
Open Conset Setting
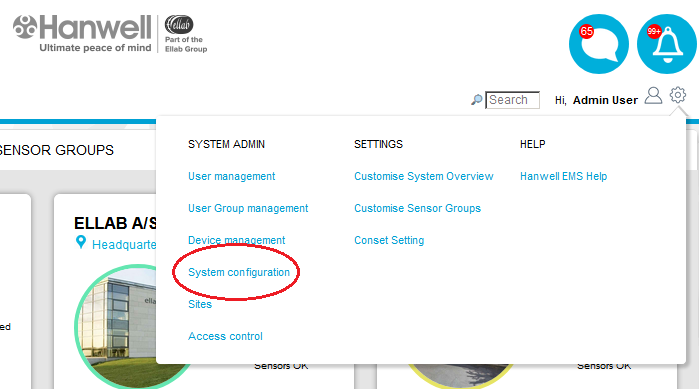[389, 240]
